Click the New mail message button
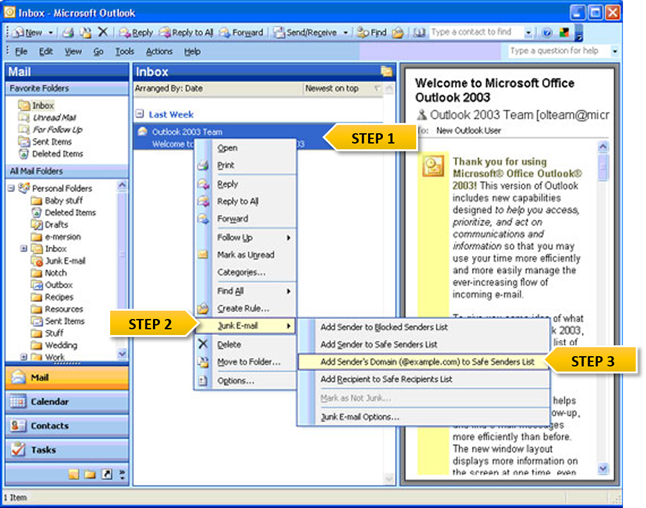The width and height of the screenshot is (646, 508). point(28,32)
